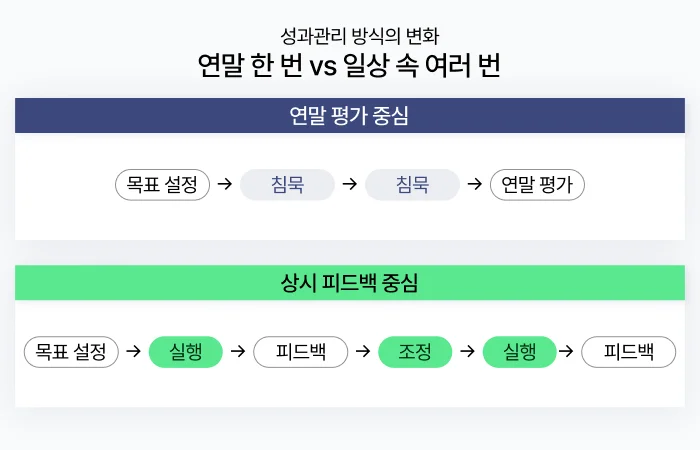Click arrow between 조정 and second 실행
The width and height of the screenshot is (700, 450).
point(467,351)
